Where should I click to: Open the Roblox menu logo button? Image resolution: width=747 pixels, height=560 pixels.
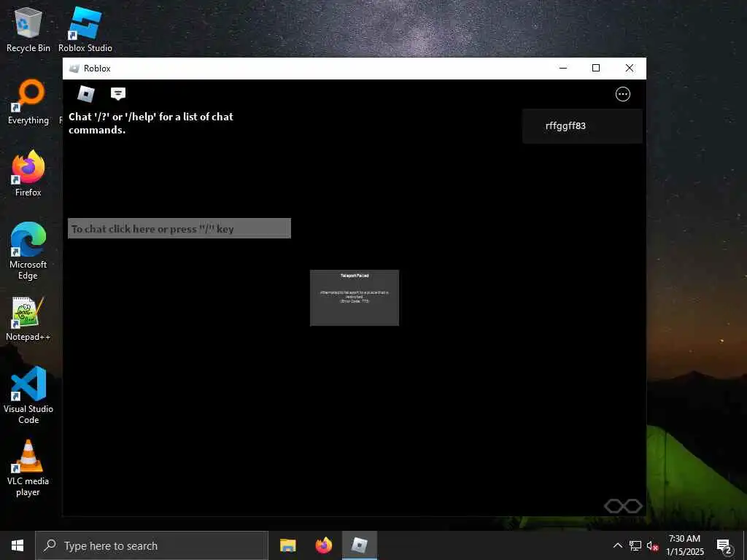tap(86, 94)
